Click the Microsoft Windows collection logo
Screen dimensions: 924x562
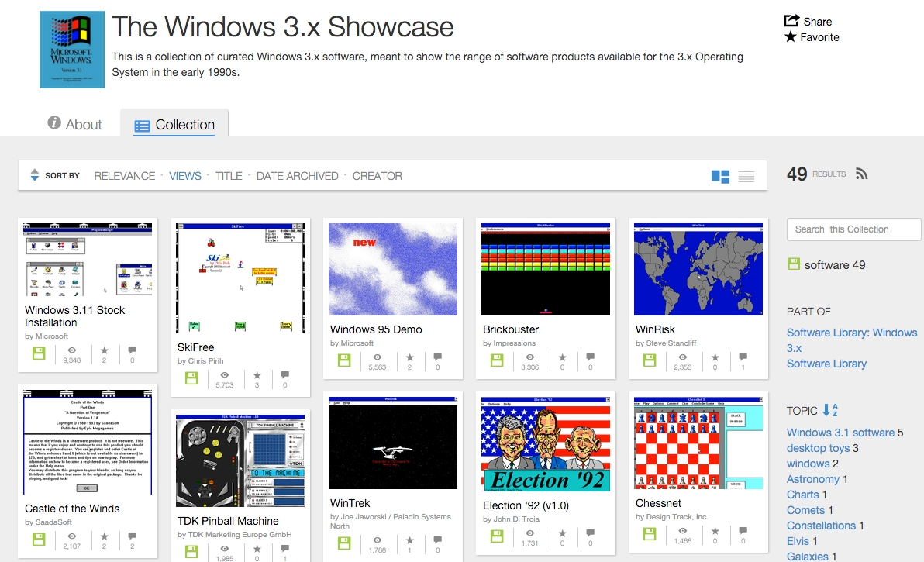72,50
